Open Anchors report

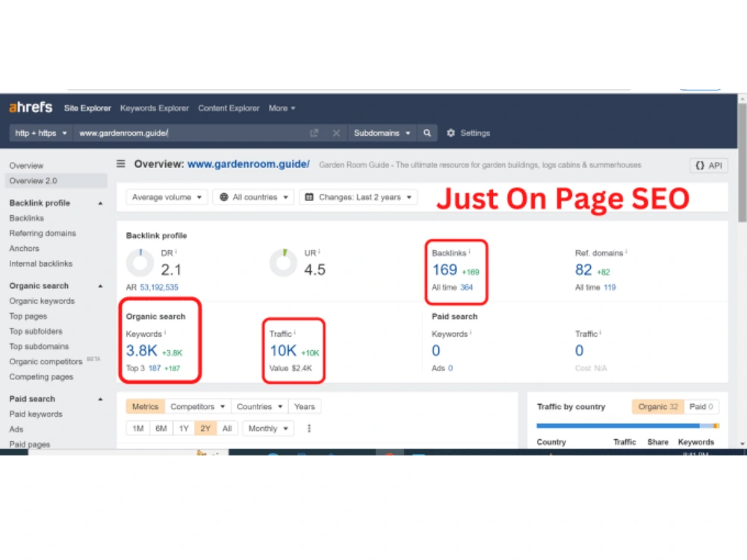tap(25, 249)
